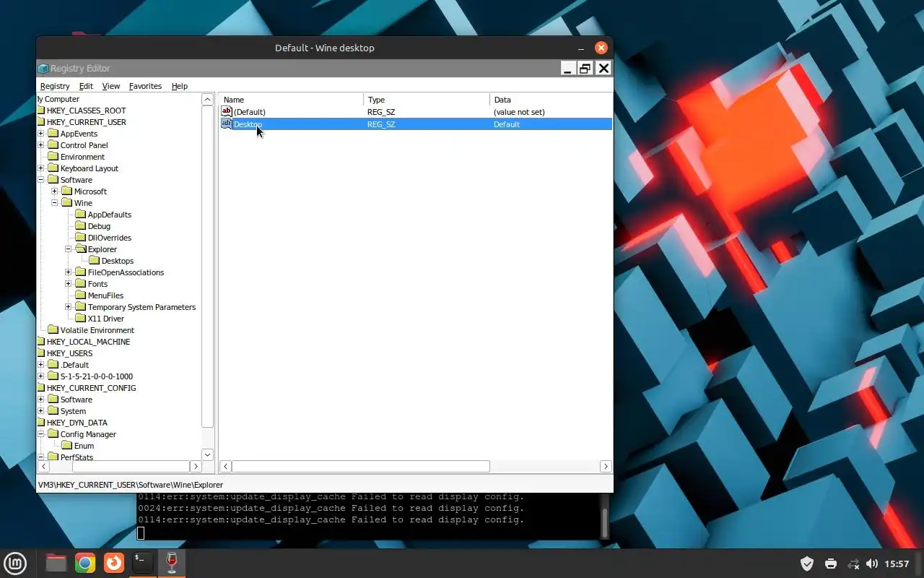Open the volume control in tray

(872, 564)
